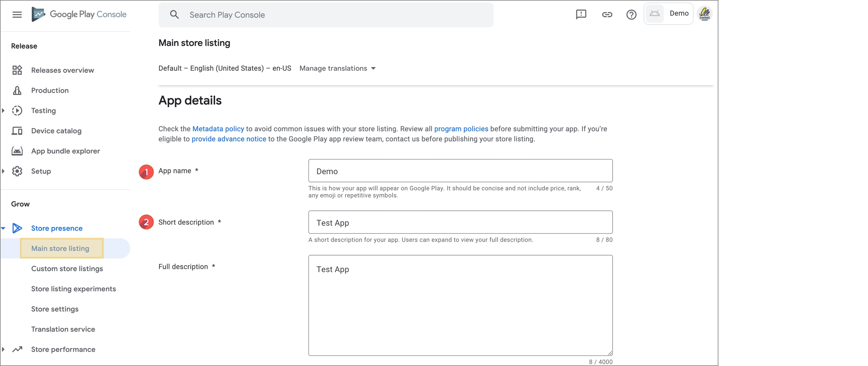This screenshot has width=868, height=366.
Task: Click the 'Main store listing' page heading
Action: [194, 43]
